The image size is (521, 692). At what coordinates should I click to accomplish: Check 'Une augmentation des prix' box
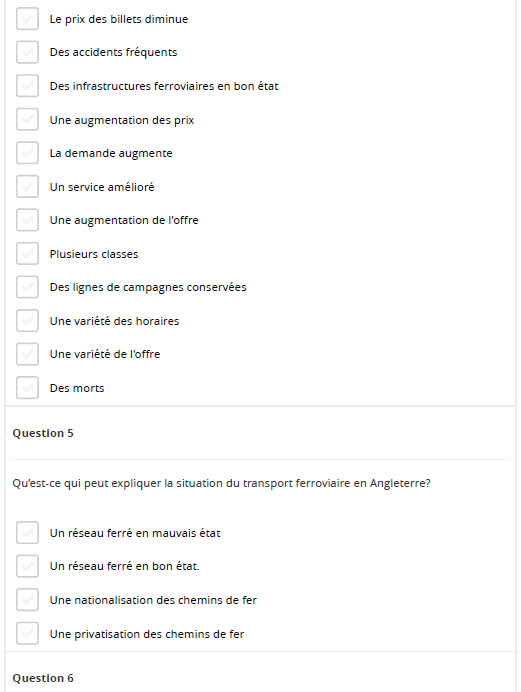pos(27,120)
